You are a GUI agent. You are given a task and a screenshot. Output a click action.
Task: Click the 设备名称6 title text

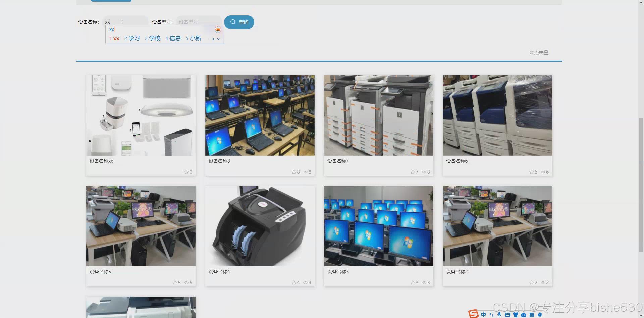457,161
